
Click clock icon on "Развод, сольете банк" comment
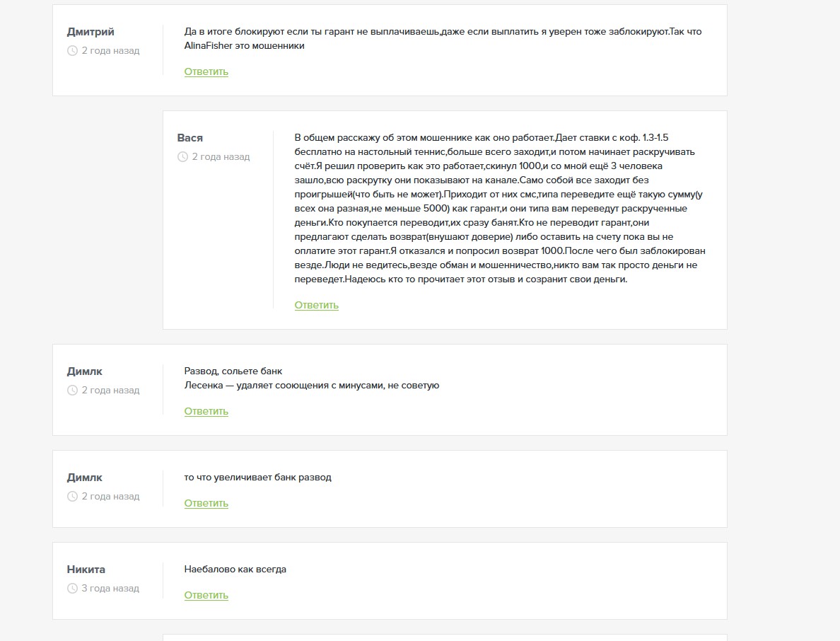pos(72,391)
